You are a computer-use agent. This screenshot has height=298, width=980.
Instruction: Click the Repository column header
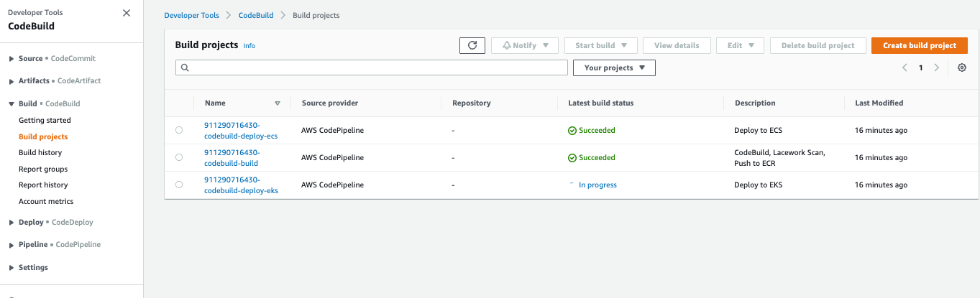[472, 103]
